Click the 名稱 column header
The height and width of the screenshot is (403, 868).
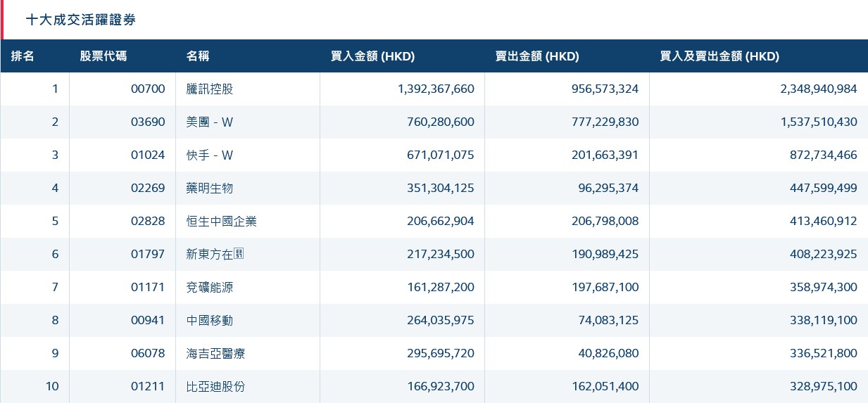tap(198, 57)
